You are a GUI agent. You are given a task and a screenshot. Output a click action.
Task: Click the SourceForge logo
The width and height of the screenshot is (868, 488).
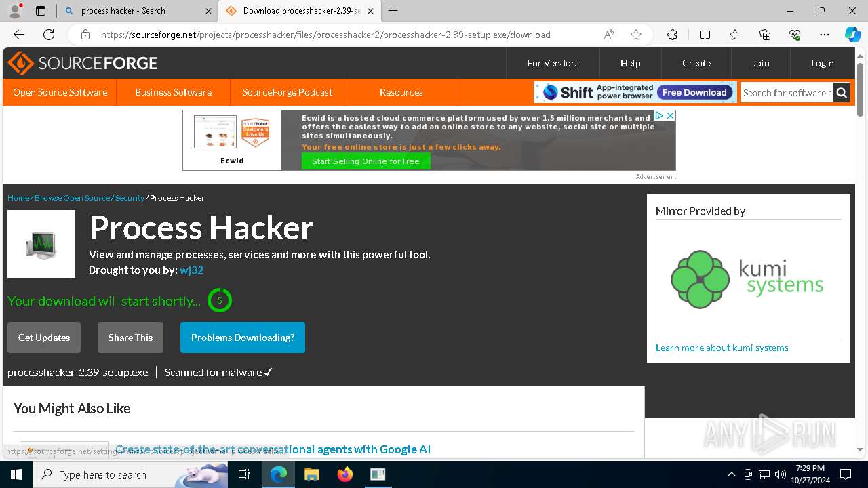pyautogui.click(x=83, y=63)
